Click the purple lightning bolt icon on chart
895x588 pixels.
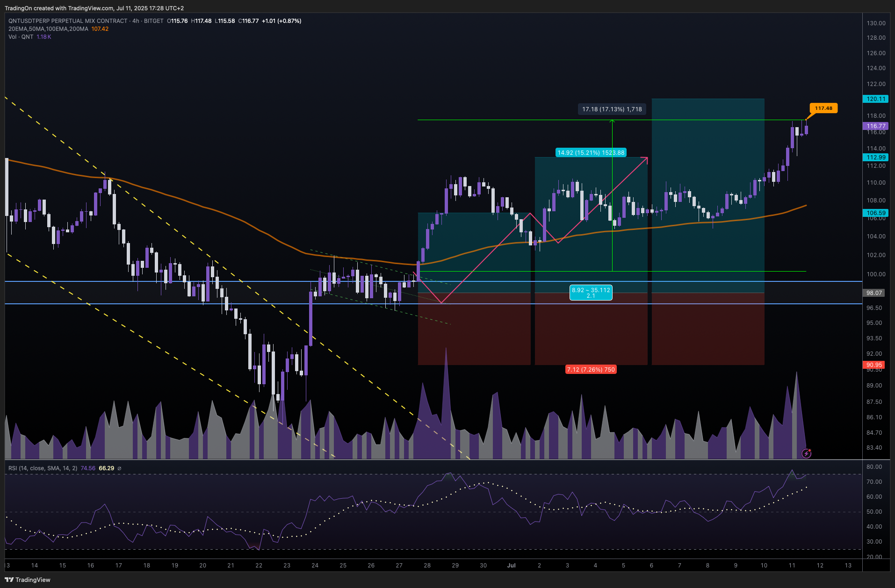[x=806, y=453]
